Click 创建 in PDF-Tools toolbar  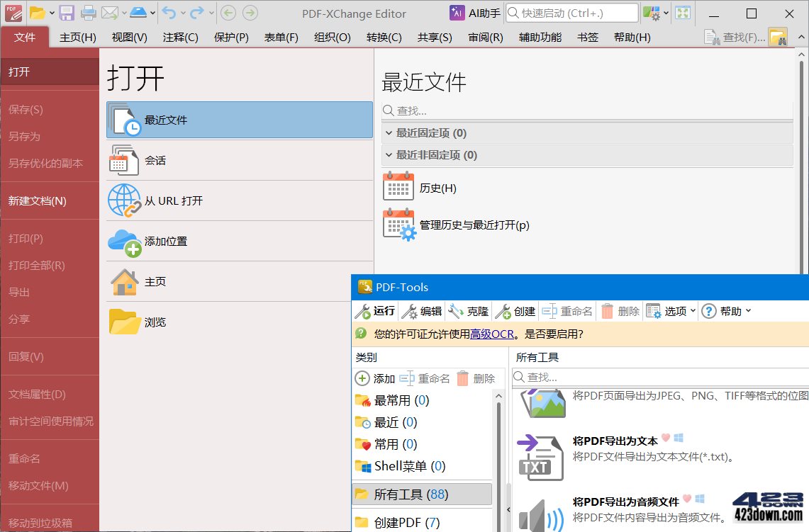pyautogui.click(x=515, y=311)
